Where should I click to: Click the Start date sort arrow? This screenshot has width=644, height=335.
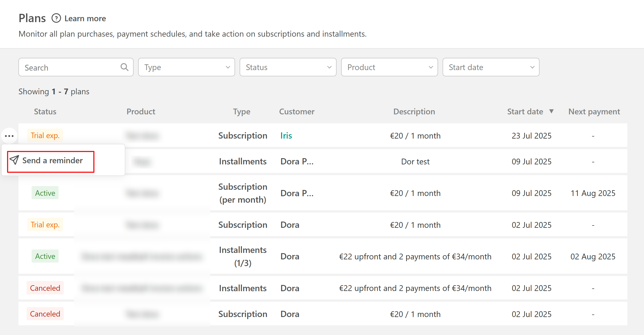tap(551, 111)
